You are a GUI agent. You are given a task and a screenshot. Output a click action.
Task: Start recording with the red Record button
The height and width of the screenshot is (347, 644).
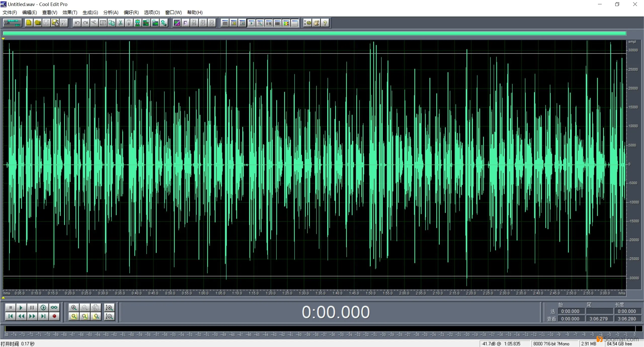[x=54, y=316]
